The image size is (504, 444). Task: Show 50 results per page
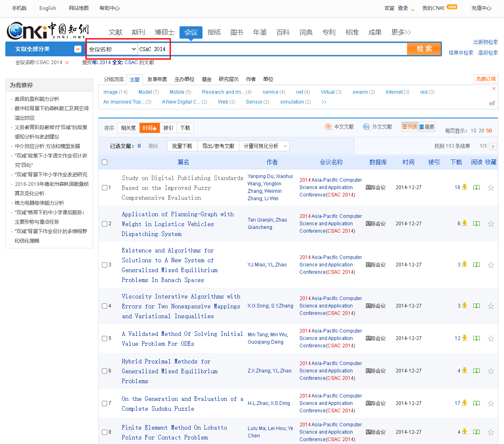coord(489,131)
